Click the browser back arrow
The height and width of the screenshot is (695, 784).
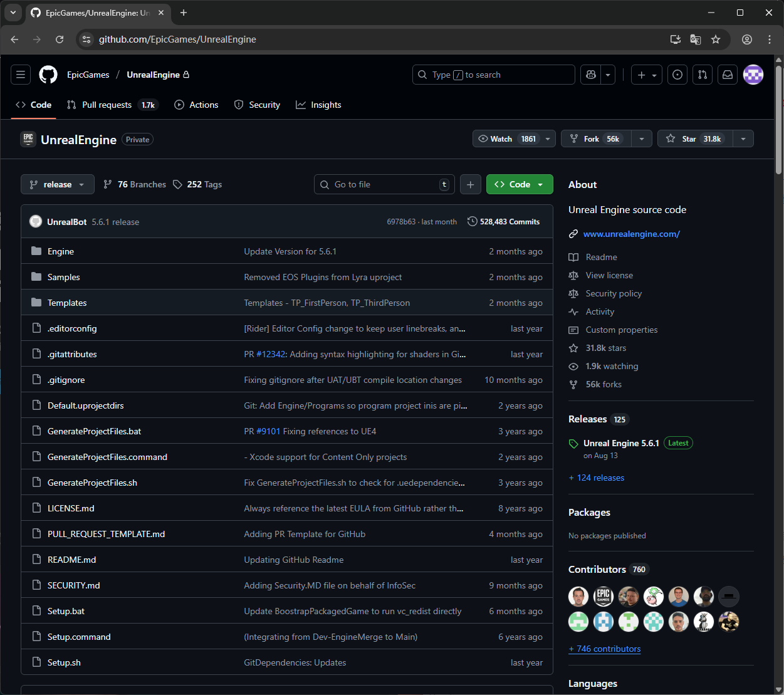point(14,39)
